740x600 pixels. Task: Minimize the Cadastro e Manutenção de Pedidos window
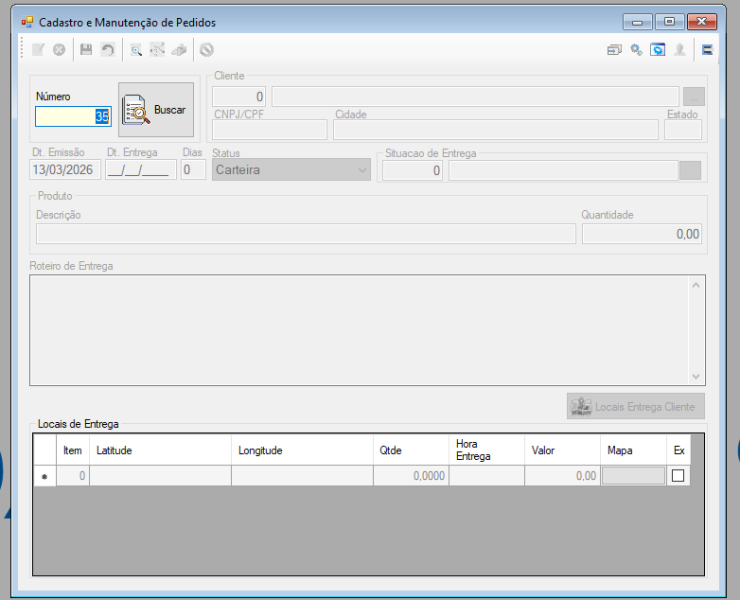pyautogui.click(x=638, y=22)
